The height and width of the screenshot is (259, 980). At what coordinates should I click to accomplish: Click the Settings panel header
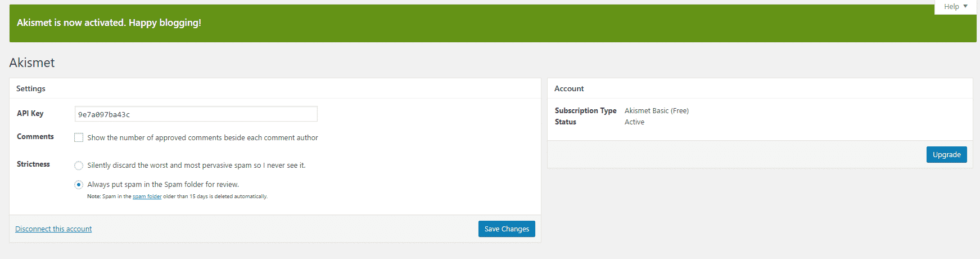click(x=275, y=88)
